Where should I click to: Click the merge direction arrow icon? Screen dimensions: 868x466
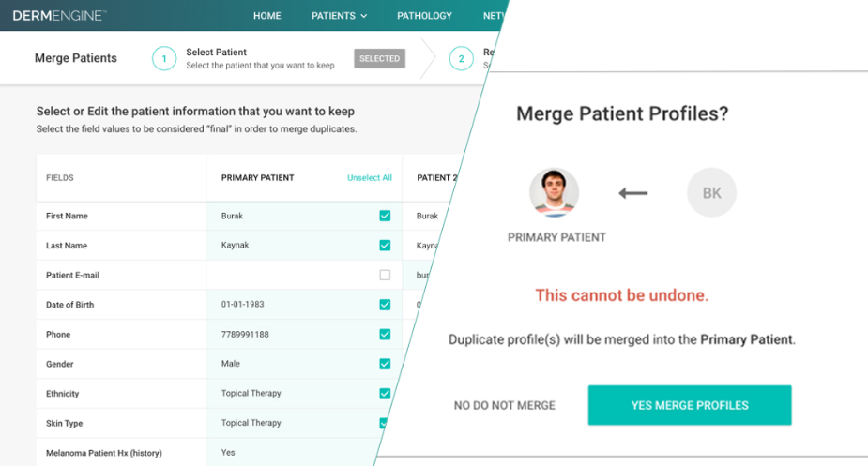click(633, 194)
